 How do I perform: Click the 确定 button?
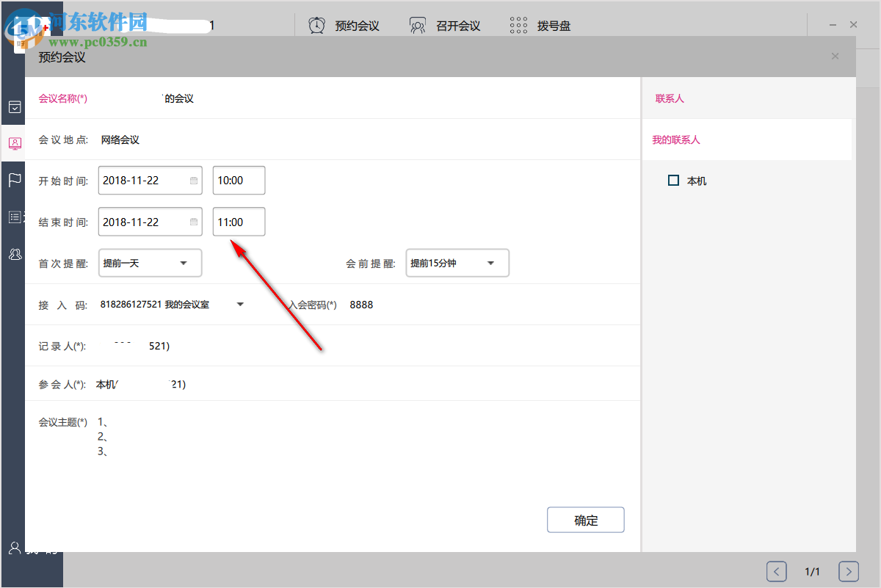tap(586, 520)
